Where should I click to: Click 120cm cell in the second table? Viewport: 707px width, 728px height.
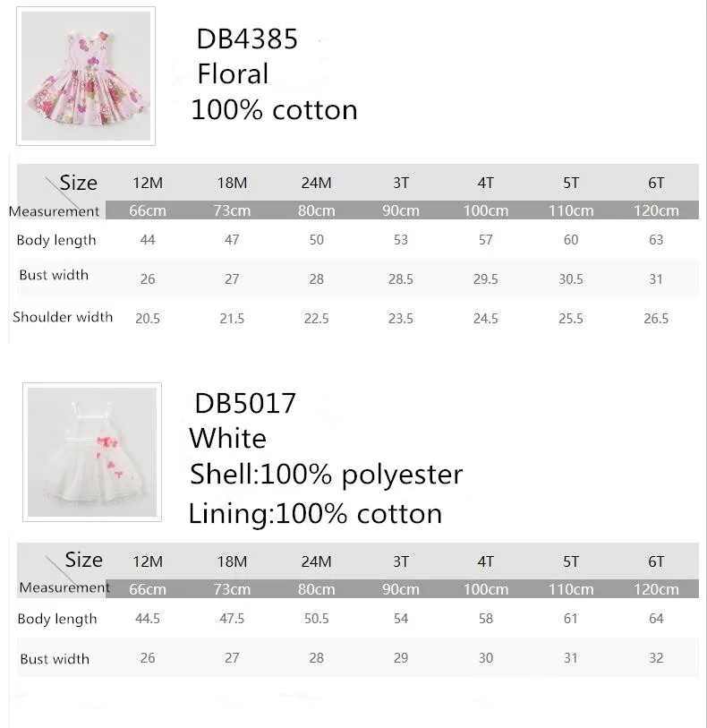656,590
